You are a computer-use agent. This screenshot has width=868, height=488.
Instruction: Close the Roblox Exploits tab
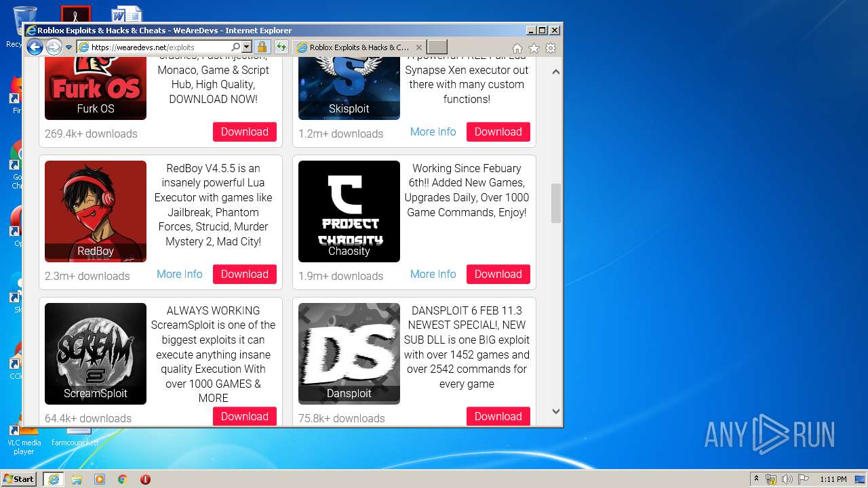(419, 47)
